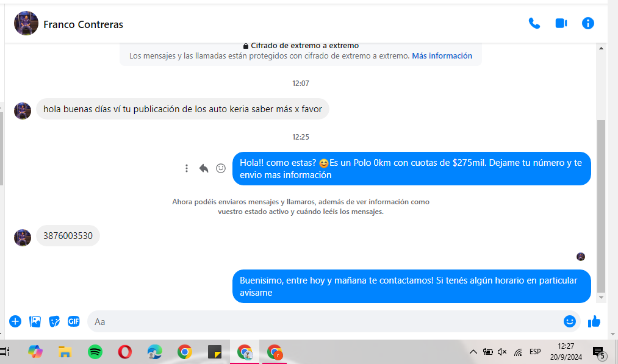Click the seen-by avatar read receipt

tap(581, 257)
